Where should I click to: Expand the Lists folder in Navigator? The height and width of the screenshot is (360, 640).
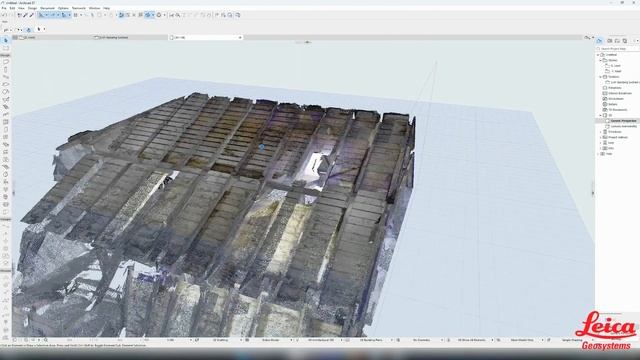pyautogui.click(x=601, y=143)
